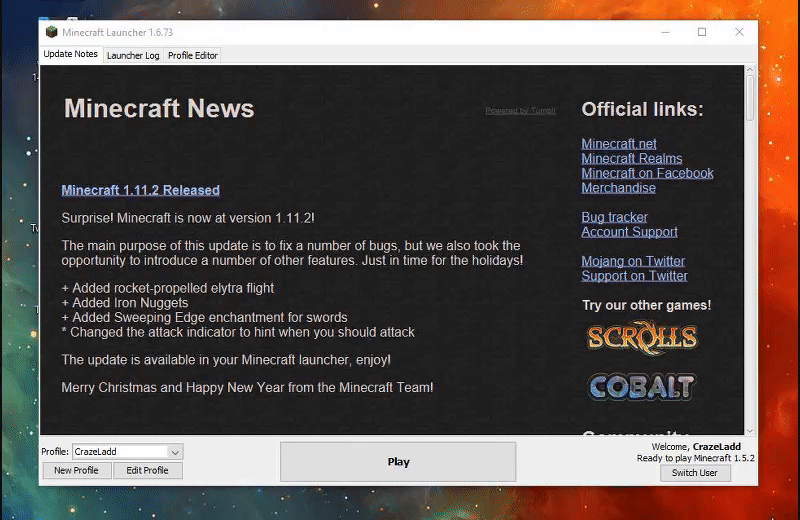
Task: Click the Edit Profile button
Action: pyautogui.click(x=147, y=471)
